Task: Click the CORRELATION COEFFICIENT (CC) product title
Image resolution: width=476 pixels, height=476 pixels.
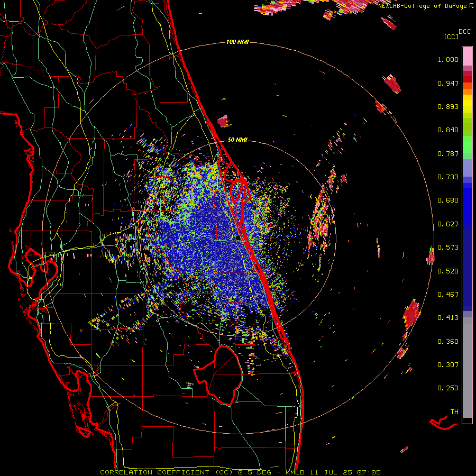Action: (167, 472)
